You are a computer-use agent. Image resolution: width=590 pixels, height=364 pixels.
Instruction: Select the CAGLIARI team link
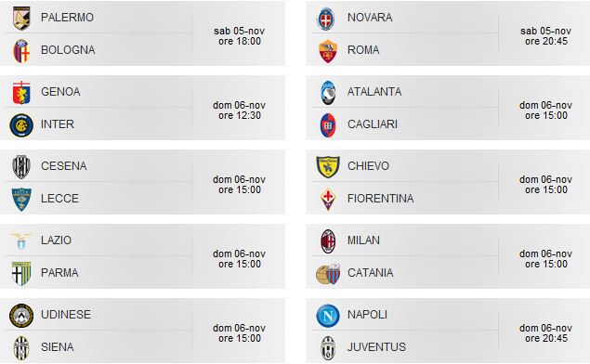pyautogui.click(x=373, y=124)
